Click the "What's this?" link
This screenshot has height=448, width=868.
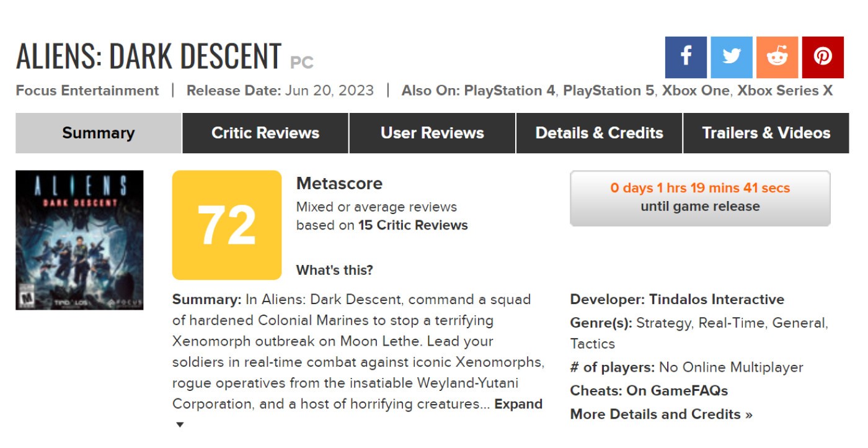coord(335,271)
